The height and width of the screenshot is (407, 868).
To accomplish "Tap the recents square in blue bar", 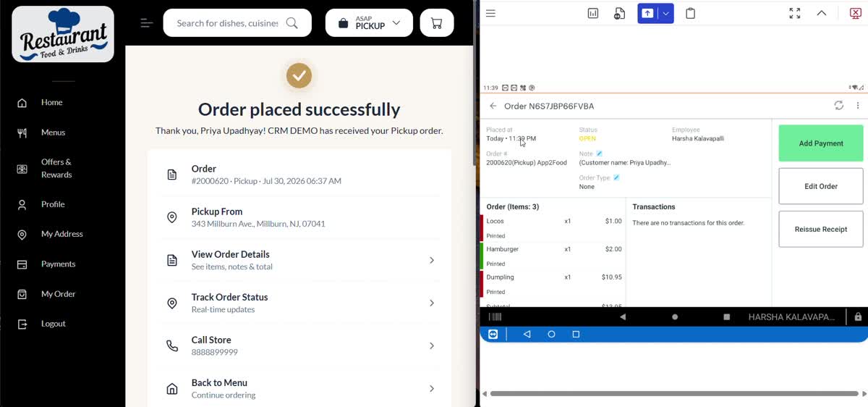I will point(576,335).
